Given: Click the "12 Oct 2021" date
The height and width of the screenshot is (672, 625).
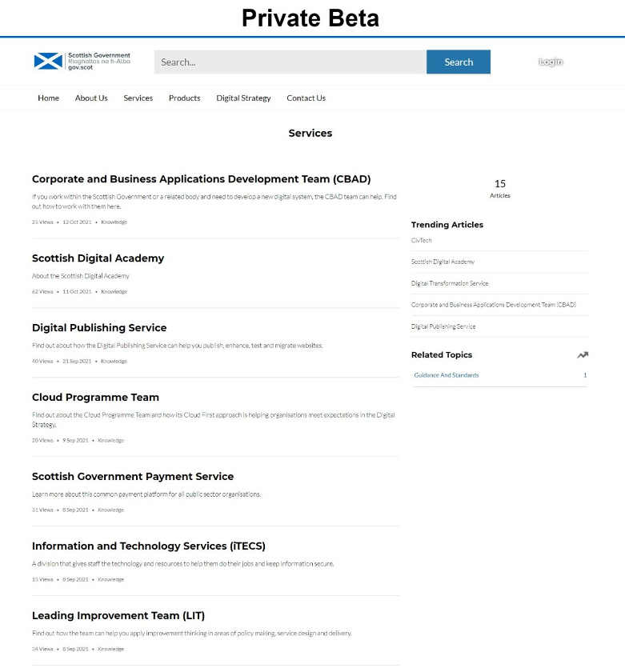Looking at the screenshot, I should [x=77, y=222].
